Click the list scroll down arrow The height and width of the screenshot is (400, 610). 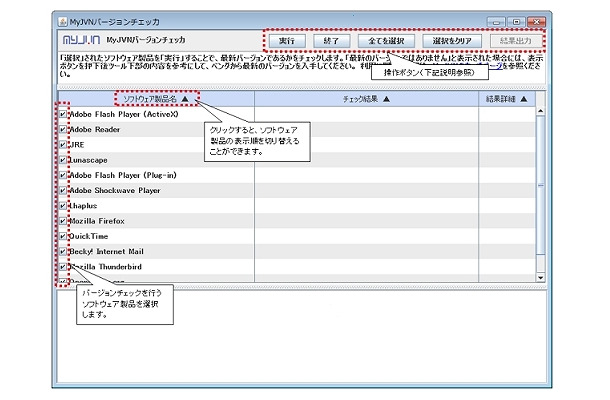[x=540, y=277]
